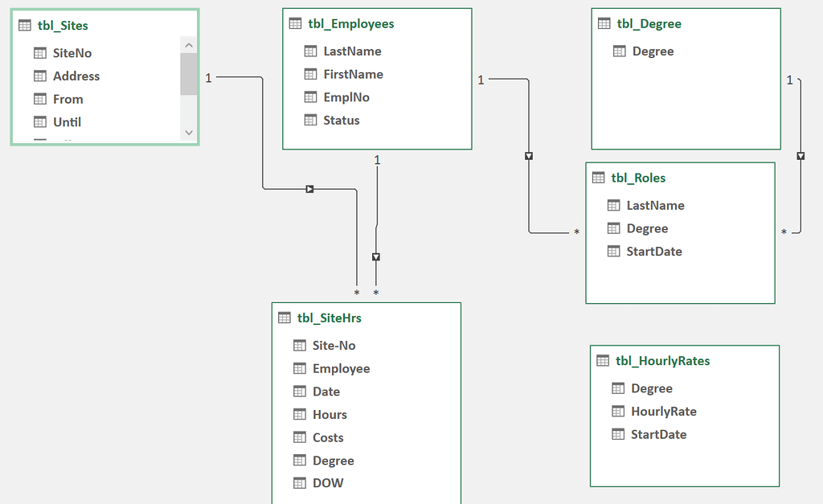The width and height of the screenshot is (823, 504).
Task: Select the StartDate field in tbl_Roles
Action: tap(653, 251)
